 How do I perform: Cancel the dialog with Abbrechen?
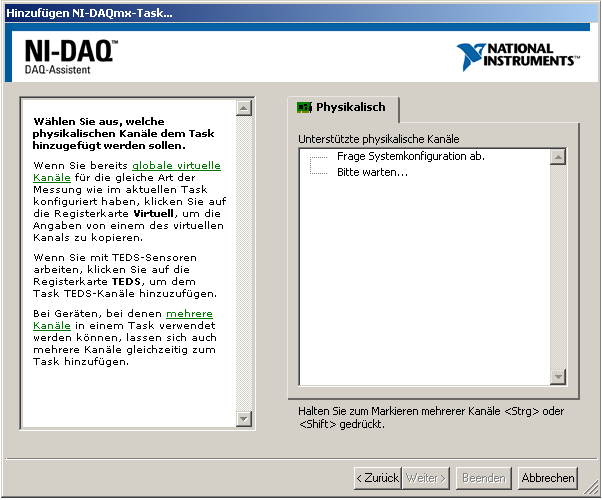coord(548,478)
